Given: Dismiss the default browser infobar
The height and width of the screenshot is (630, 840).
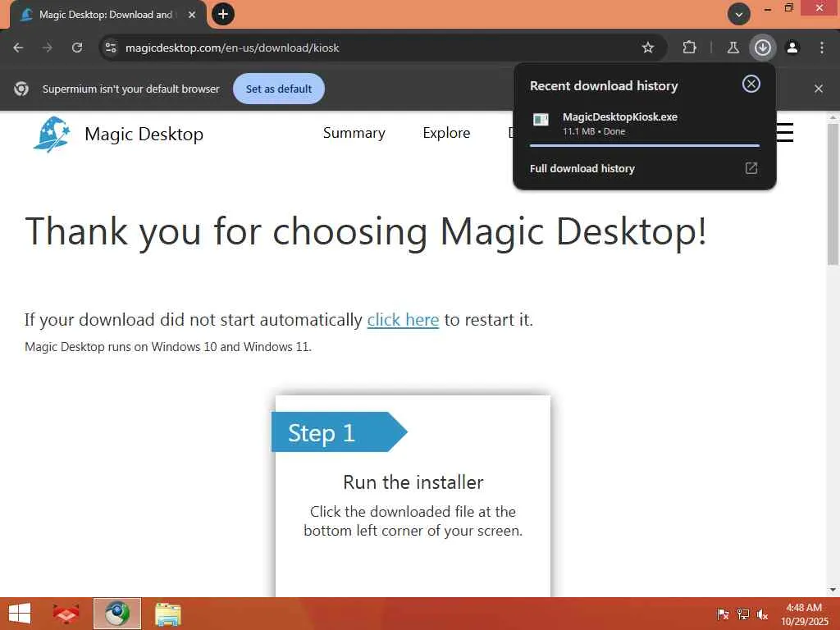Looking at the screenshot, I should 819,89.
